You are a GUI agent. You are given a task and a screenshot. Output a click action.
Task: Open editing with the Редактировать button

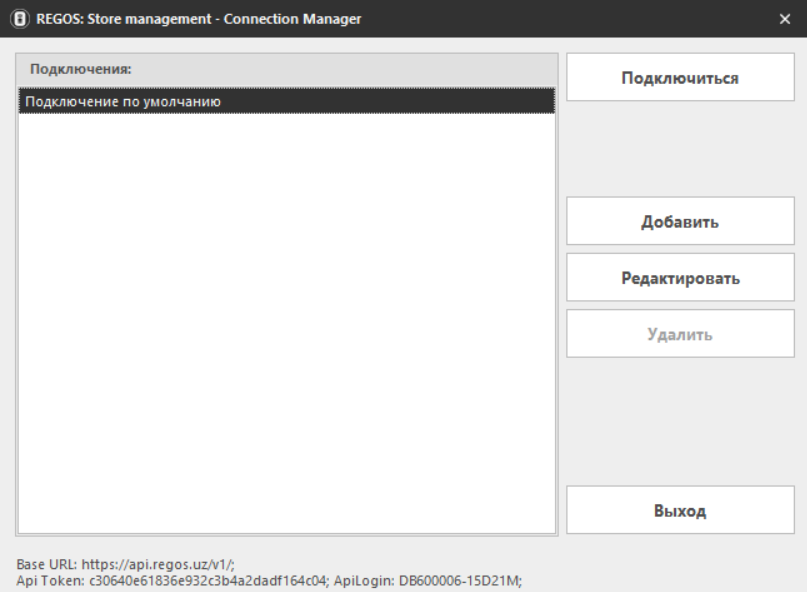click(680, 278)
